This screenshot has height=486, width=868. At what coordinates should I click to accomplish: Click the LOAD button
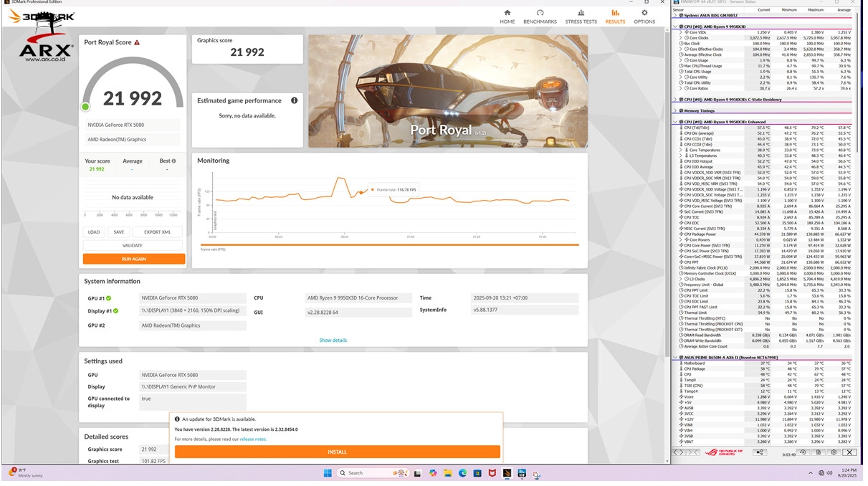point(94,232)
